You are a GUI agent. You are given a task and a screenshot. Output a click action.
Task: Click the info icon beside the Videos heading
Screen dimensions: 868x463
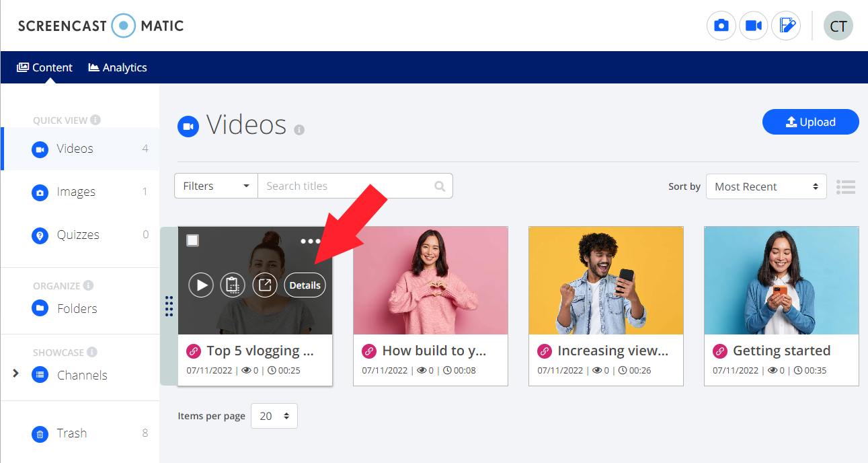pyautogui.click(x=299, y=130)
